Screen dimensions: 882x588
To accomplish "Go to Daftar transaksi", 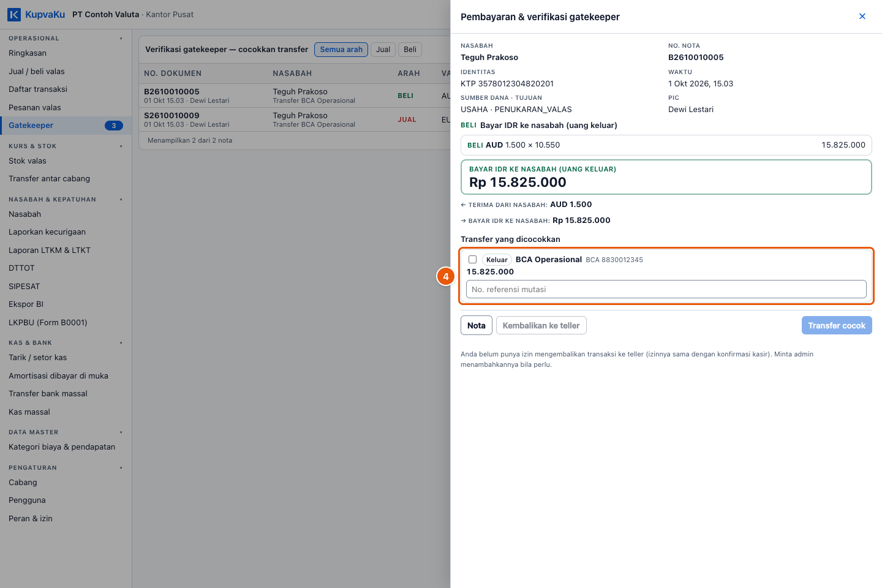I will pyautogui.click(x=66, y=89).
